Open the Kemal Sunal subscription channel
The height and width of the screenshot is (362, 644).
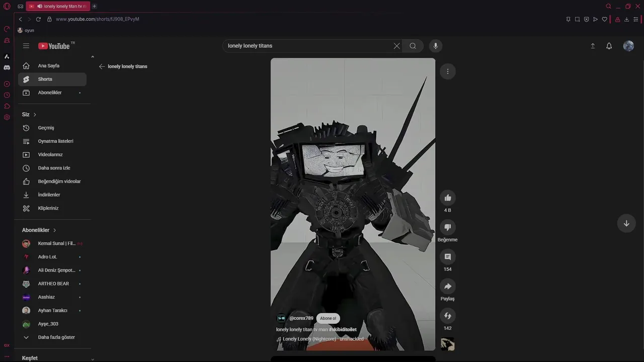[52, 243]
